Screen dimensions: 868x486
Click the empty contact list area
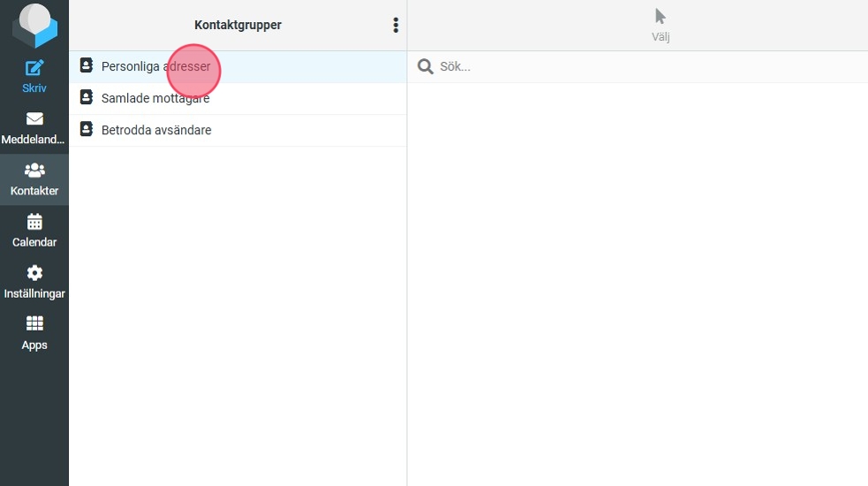(x=636, y=283)
